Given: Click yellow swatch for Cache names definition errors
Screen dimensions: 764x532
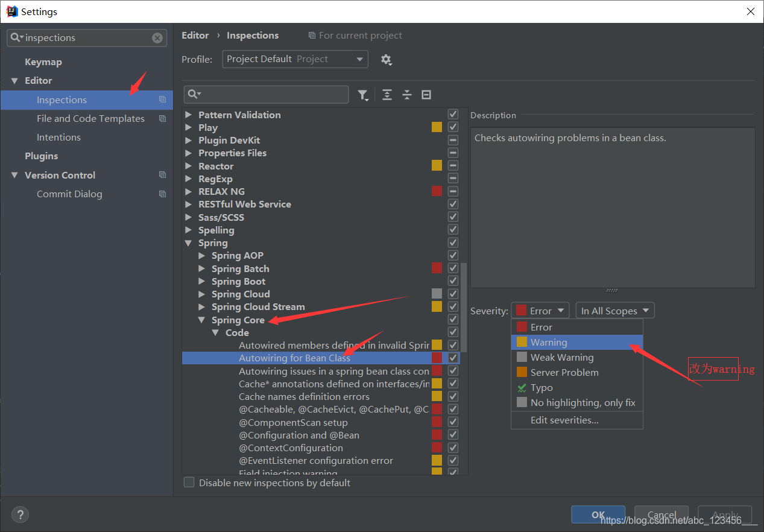Looking at the screenshot, I should tap(437, 396).
